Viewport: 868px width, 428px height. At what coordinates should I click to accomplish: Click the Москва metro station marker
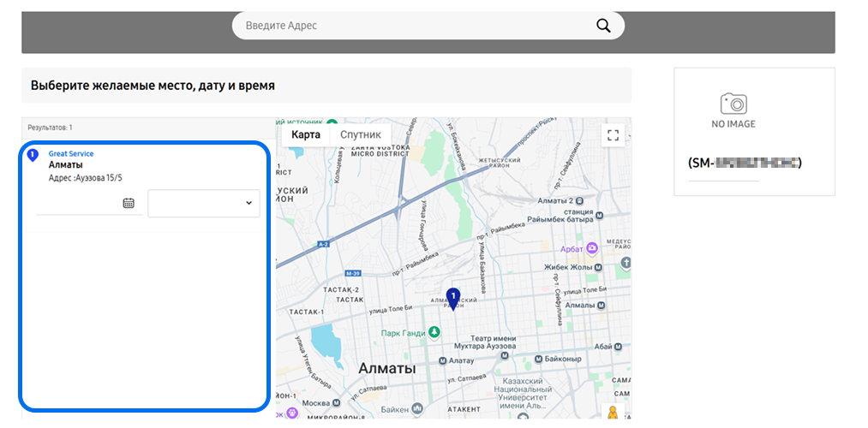(x=337, y=402)
